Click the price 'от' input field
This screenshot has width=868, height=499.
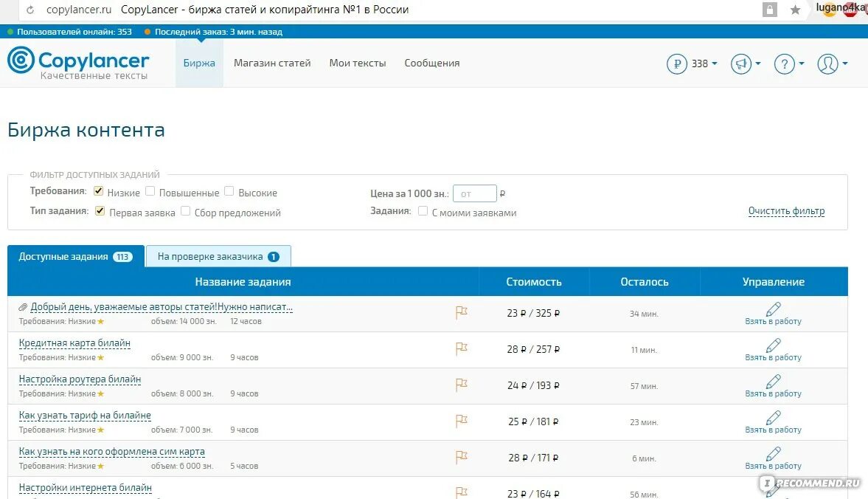pos(474,193)
